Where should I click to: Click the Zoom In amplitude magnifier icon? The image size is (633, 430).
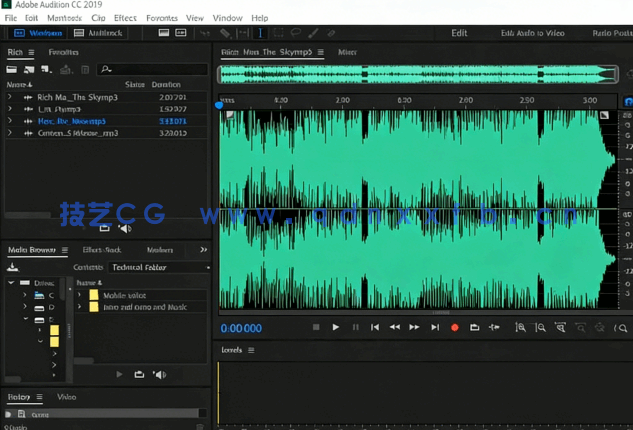coord(520,327)
